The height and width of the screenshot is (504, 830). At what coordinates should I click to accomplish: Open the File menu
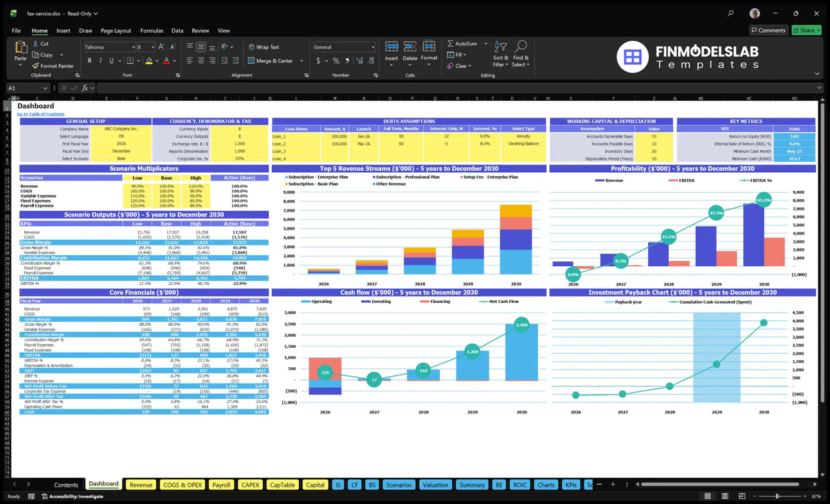(16, 30)
